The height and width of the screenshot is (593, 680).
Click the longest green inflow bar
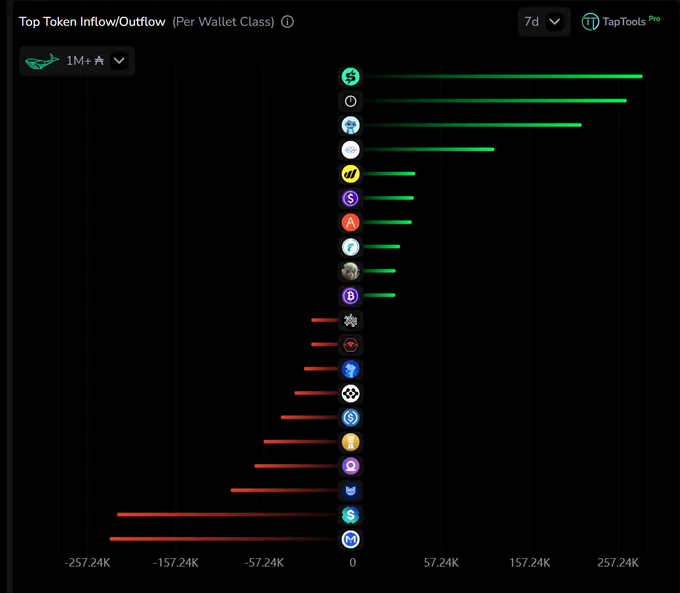point(503,76)
